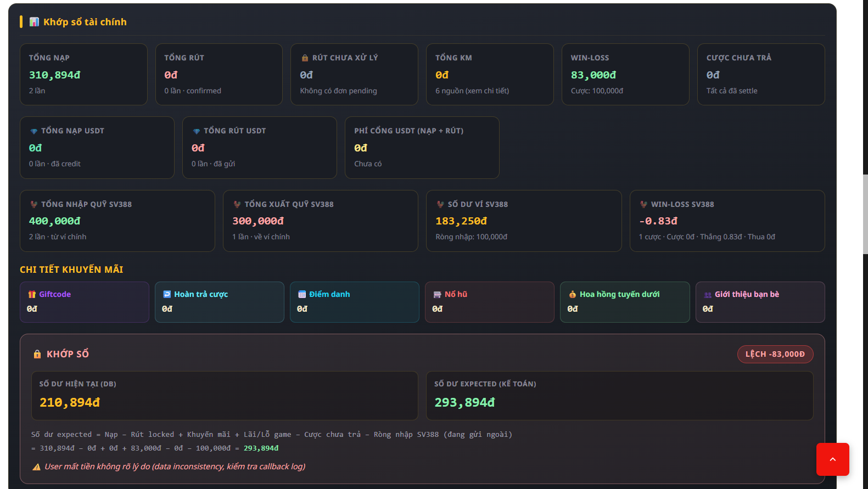The height and width of the screenshot is (489, 868).
Task: Click the Khớp số tài chính title
Action: point(85,22)
